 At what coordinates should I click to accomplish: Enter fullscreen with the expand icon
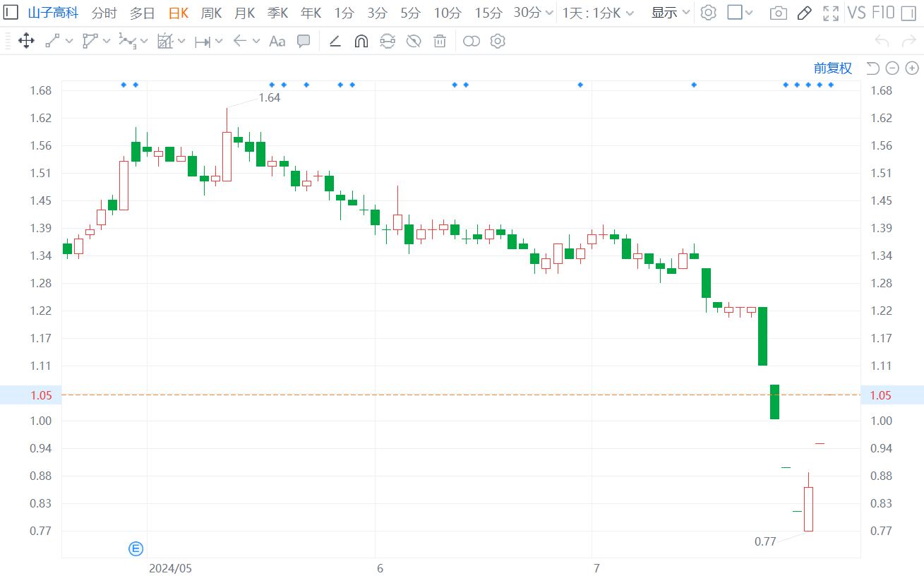tap(831, 13)
